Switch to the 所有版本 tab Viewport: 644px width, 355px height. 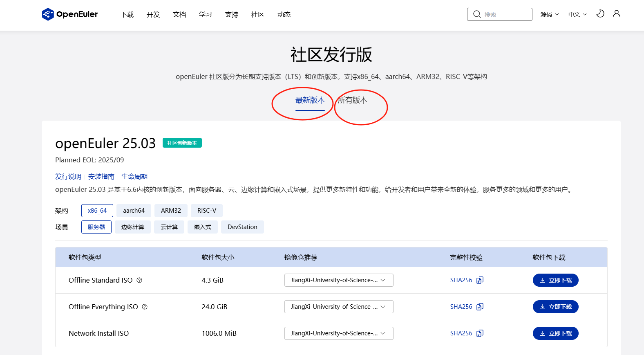point(353,101)
